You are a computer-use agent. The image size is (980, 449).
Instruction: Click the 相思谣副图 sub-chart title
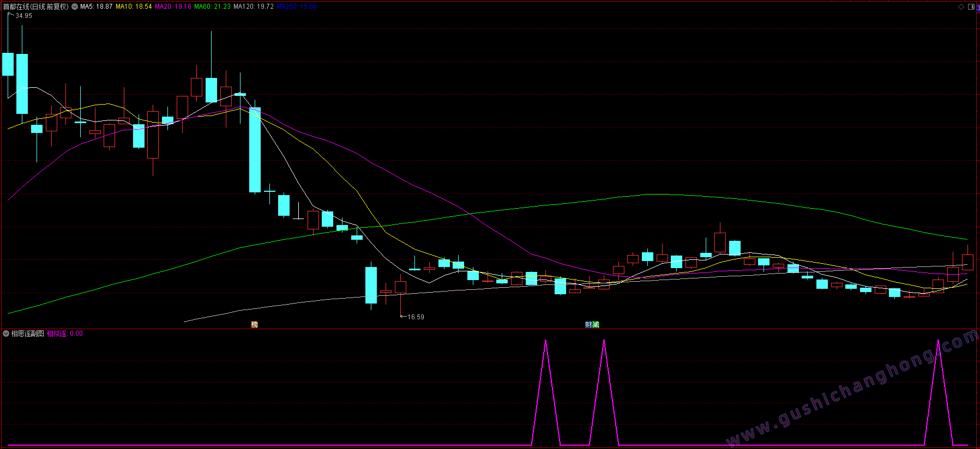[x=28, y=333]
